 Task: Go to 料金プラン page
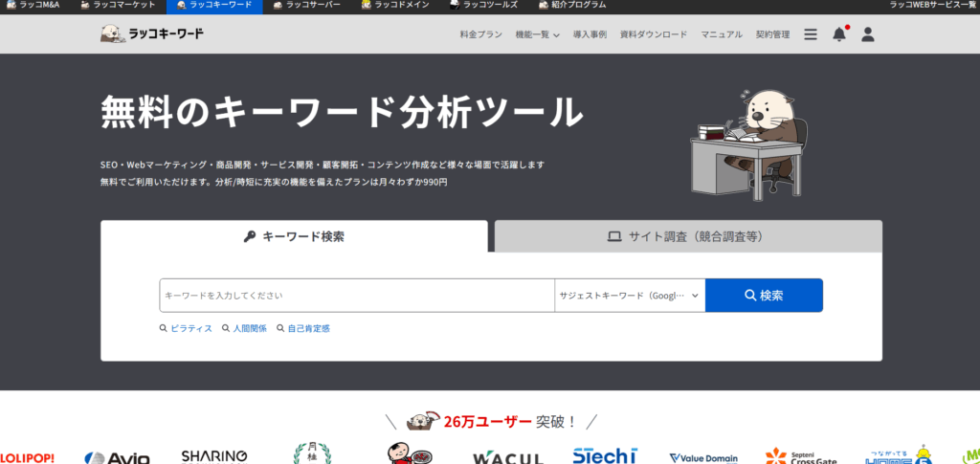pyautogui.click(x=480, y=34)
